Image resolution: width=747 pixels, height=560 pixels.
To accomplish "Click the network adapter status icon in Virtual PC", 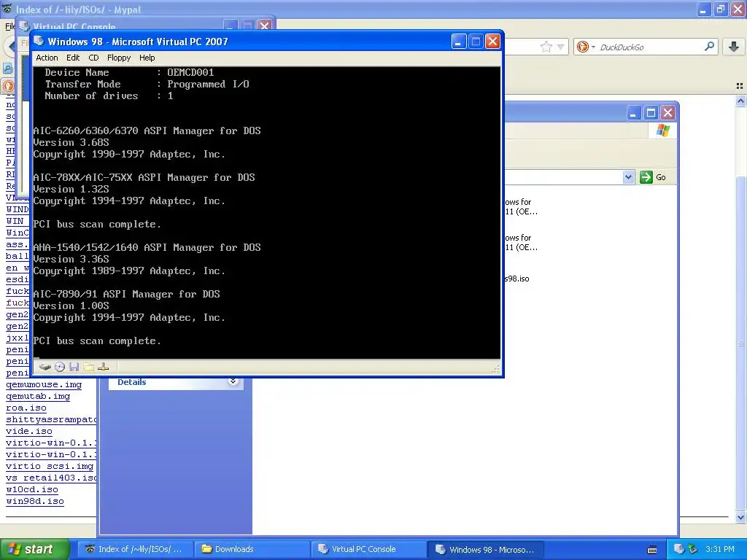I will pyautogui.click(x=103, y=367).
